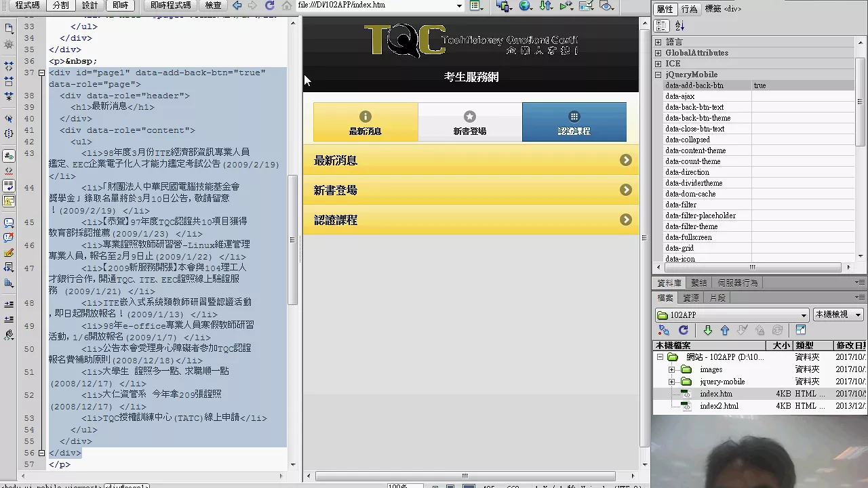The width and height of the screenshot is (868, 488).
Task: Click the Outdent Code icon
Action: coord(9,320)
